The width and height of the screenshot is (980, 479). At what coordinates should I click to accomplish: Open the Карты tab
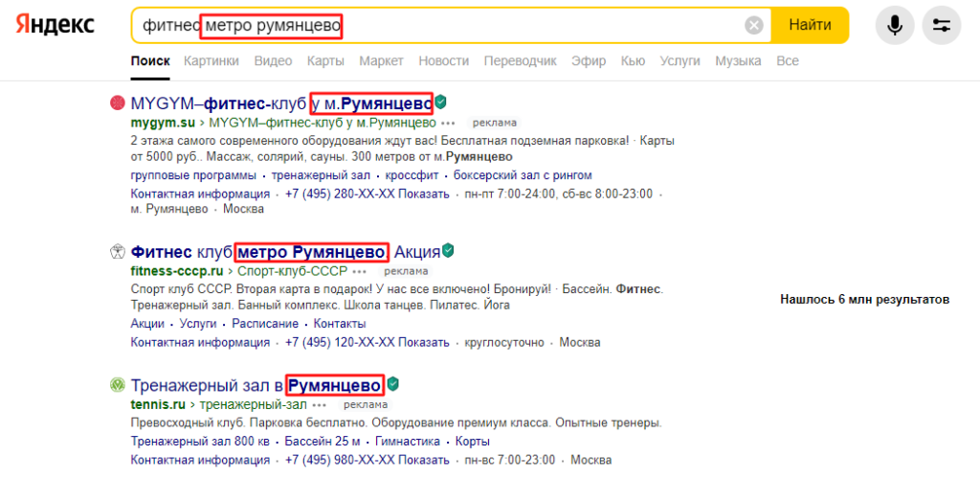(325, 61)
